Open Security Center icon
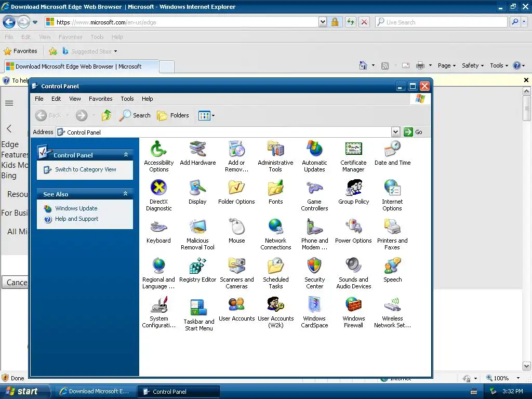 pyautogui.click(x=314, y=266)
